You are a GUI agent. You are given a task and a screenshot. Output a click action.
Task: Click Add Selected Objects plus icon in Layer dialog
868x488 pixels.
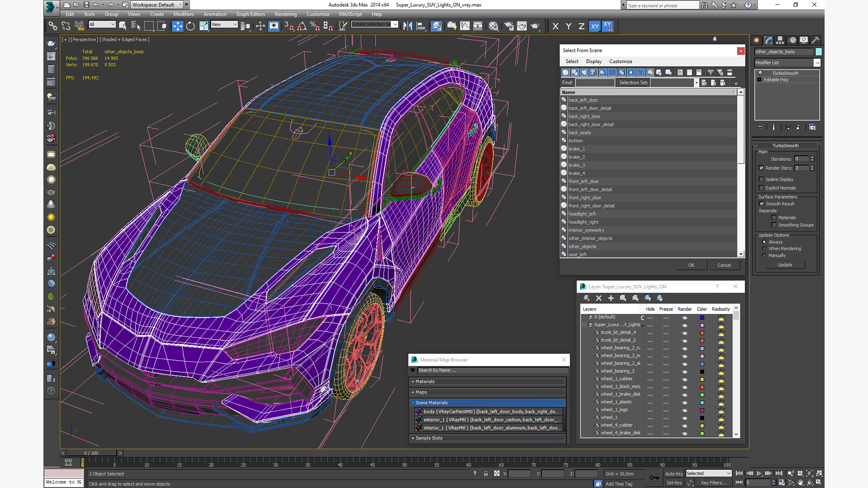[x=611, y=298]
